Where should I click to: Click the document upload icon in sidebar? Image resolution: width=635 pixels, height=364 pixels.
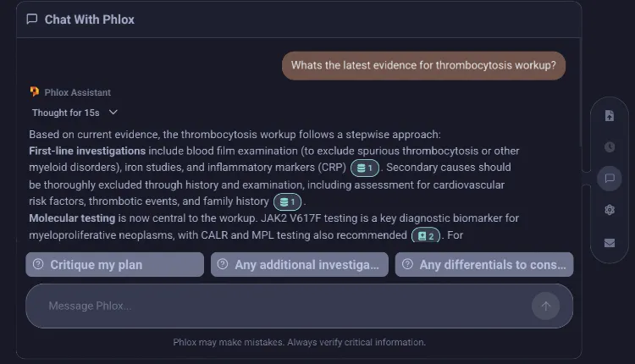pyautogui.click(x=609, y=116)
